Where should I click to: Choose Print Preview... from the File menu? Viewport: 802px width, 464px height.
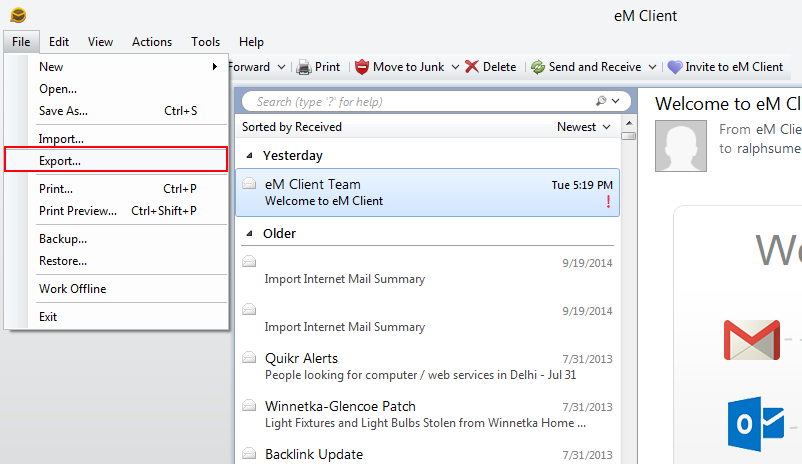tap(116, 211)
